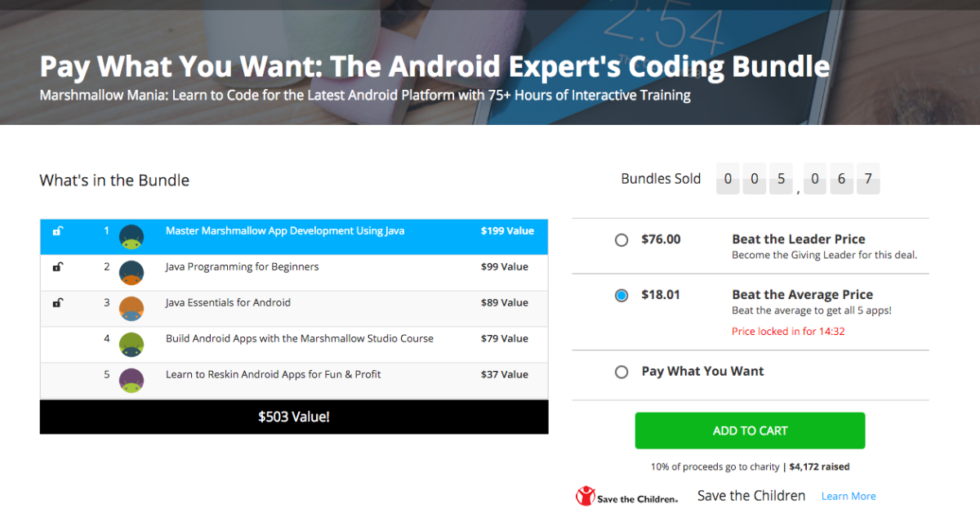The image size is (980, 513).
Task: Click the unlock icon on Java Essentials row
Action: pyautogui.click(x=57, y=303)
